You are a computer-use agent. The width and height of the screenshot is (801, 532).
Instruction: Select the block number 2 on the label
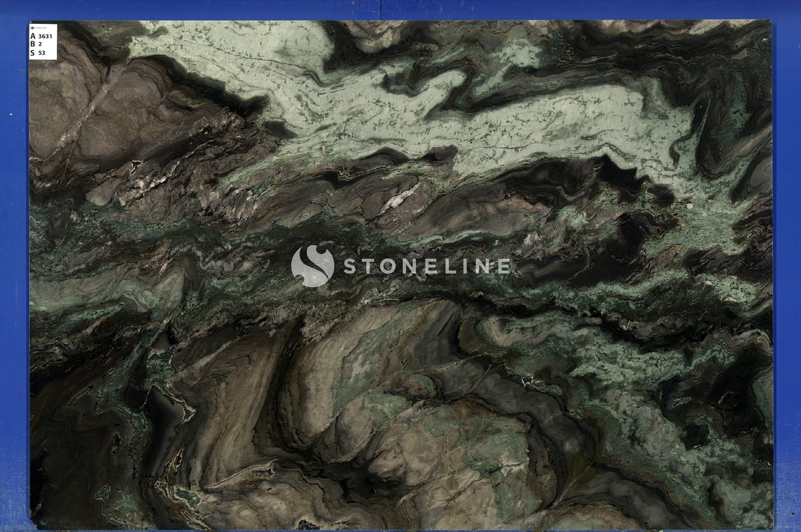pos(40,44)
